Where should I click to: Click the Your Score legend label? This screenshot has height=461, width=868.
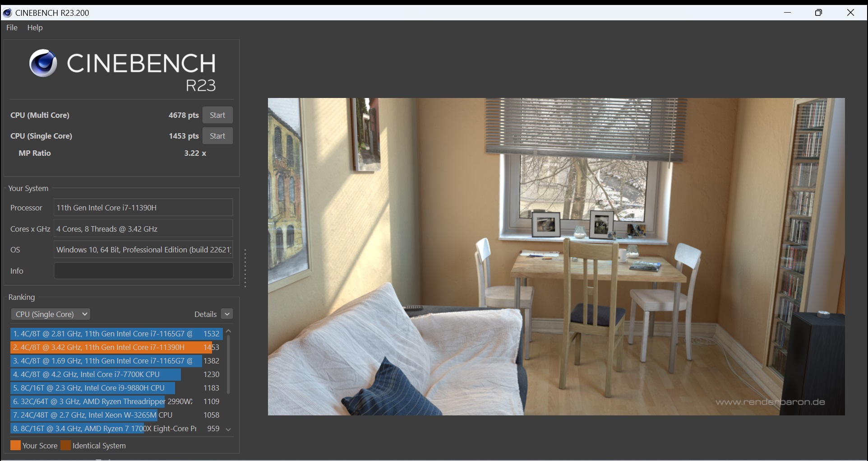tap(40, 446)
